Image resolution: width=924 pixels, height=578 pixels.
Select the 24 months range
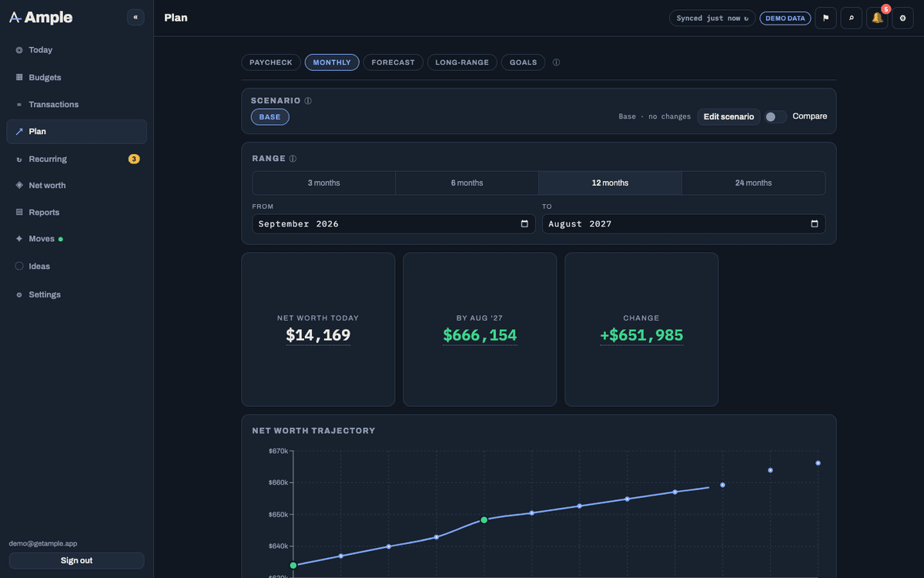coord(753,183)
